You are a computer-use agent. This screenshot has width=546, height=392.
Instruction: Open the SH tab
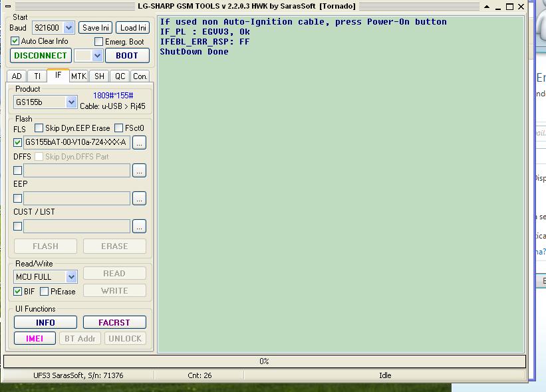pos(99,76)
